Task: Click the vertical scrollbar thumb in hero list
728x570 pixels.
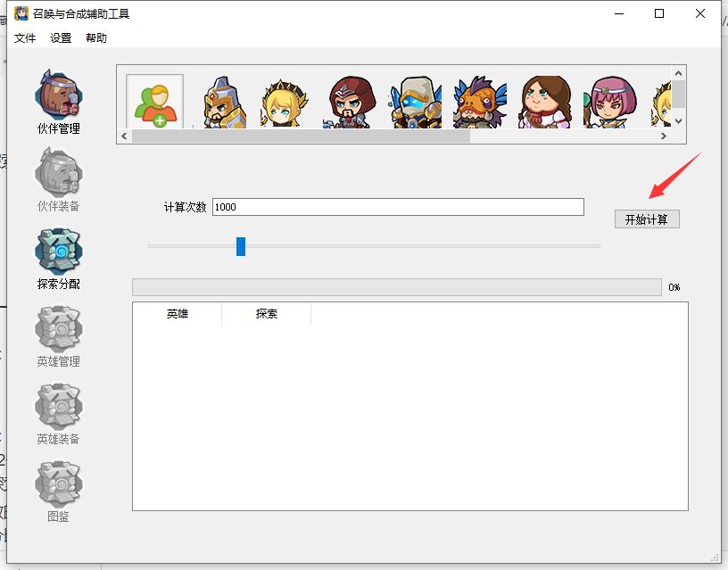Action: pos(678,94)
